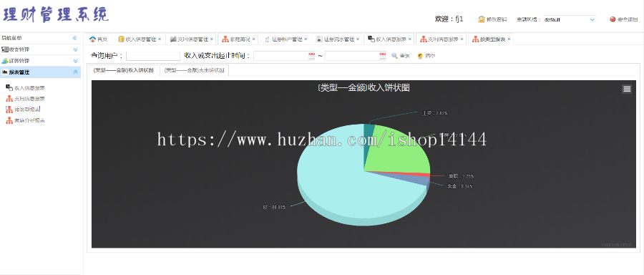Image resolution: width=644 pixels, height=275 pixels.
Task: Collapse the 导航菜单 sidebar with double-arrow icon
Action: (74, 38)
